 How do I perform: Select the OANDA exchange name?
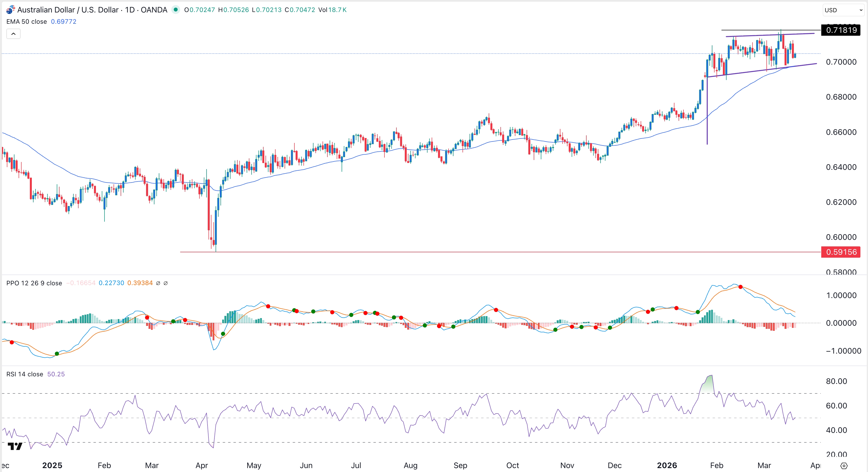click(154, 10)
